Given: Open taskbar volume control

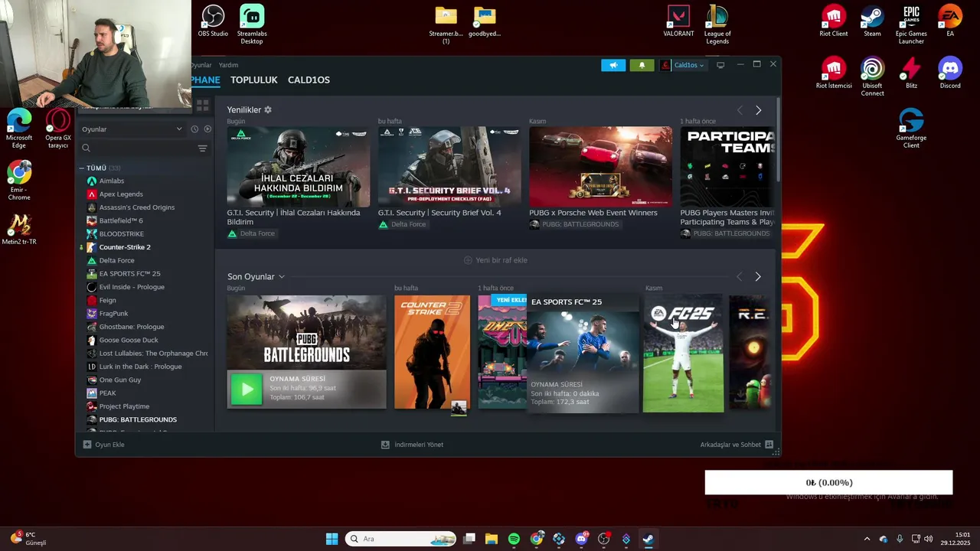Looking at the screenshot, I should point(929,539).
